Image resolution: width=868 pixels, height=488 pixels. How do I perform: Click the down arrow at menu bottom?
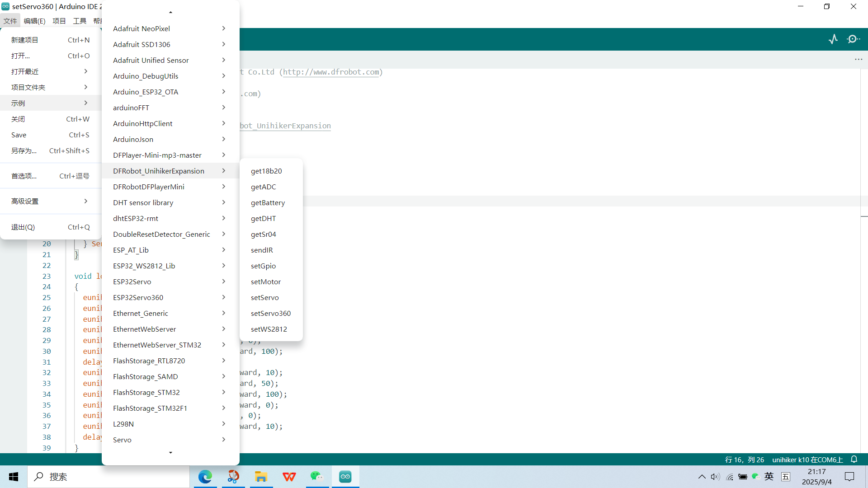click(170, 452)
